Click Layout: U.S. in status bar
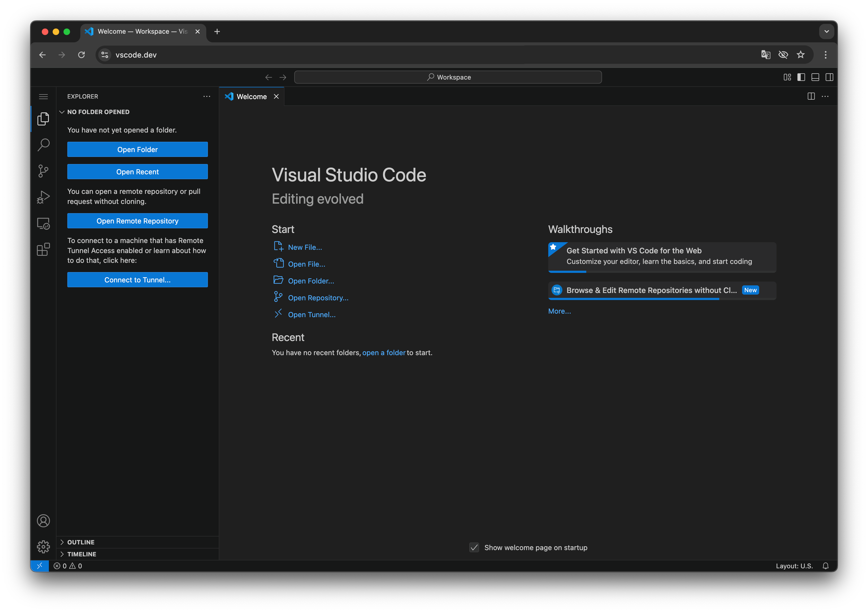Image resolution: width=868 pixels, height=612 pixels. pyautogui.click(x=794, y=566)
